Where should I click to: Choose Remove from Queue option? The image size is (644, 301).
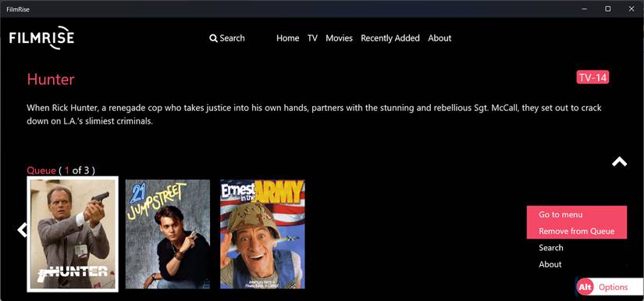577,231
